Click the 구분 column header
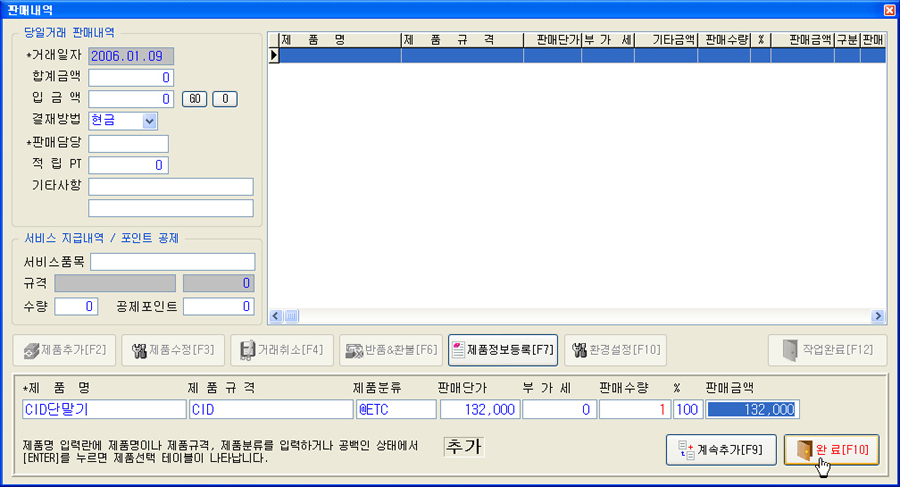This screenshot has width=900, height=487. click(x=847, y=40)
